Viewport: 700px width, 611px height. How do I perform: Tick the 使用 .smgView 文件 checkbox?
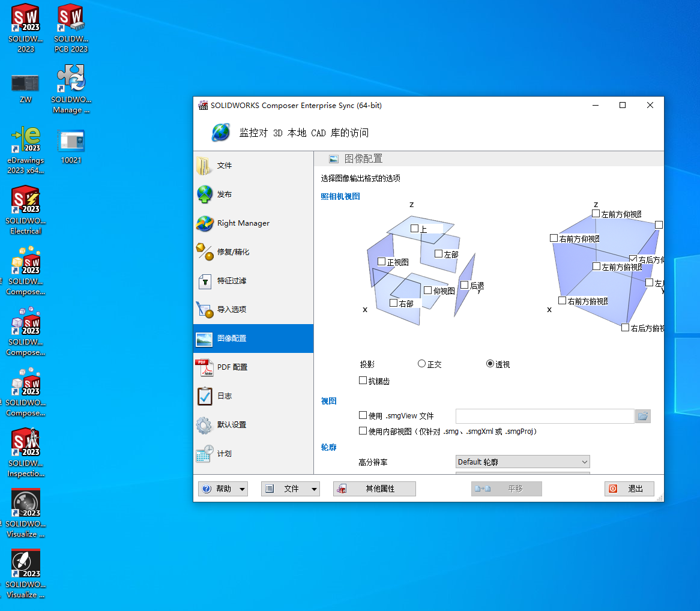pos(363,415)
